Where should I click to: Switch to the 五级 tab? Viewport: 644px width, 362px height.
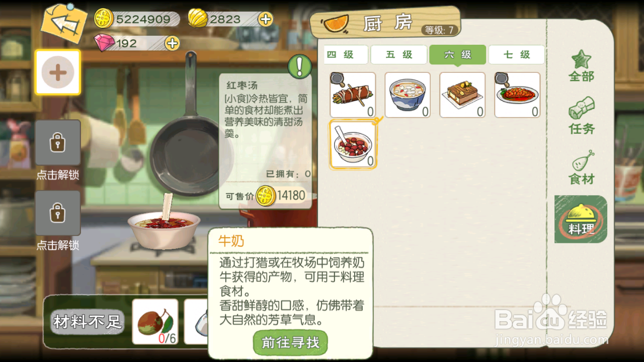coord(399,55)
